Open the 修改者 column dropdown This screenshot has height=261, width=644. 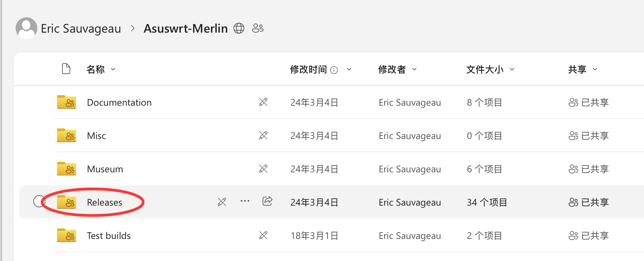click(415, 69)
